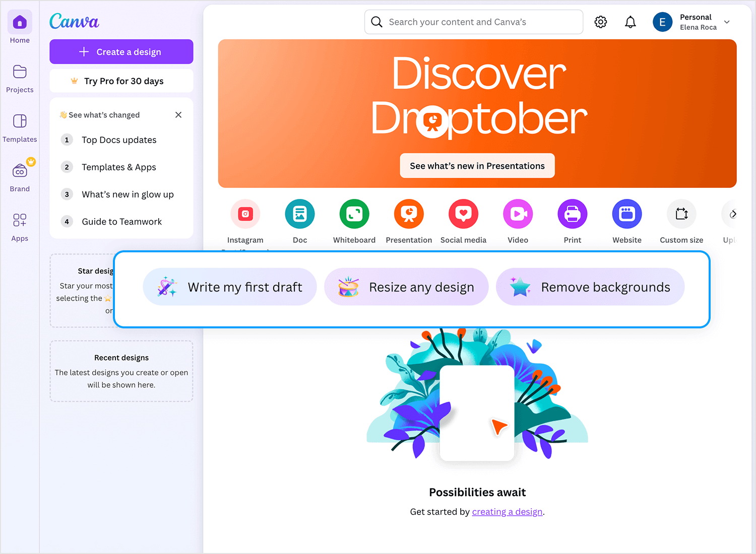The height and width of the screenshot is (554, 756).
Task: Select the Instagram design type icon
Action: [245, 214]
